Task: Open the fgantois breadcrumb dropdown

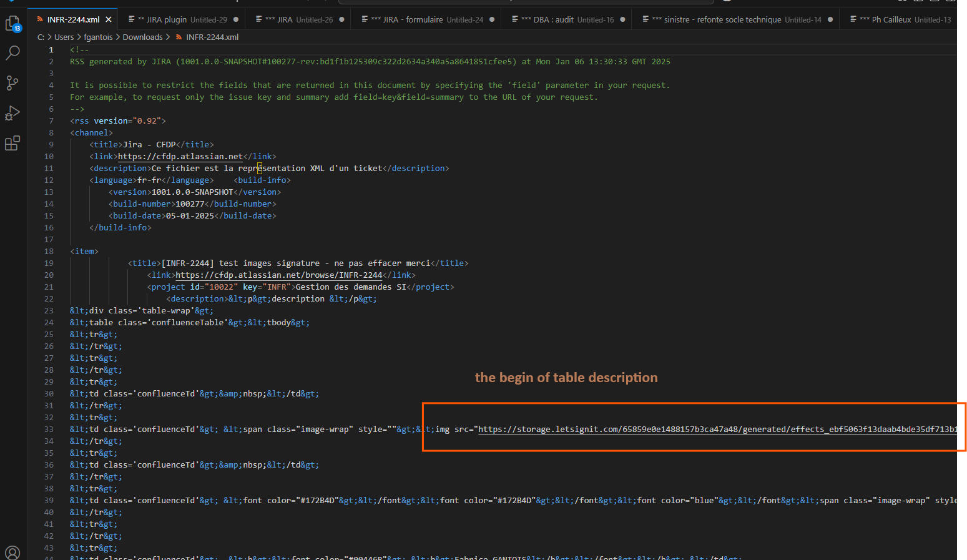Action: [x=98, y=37]
